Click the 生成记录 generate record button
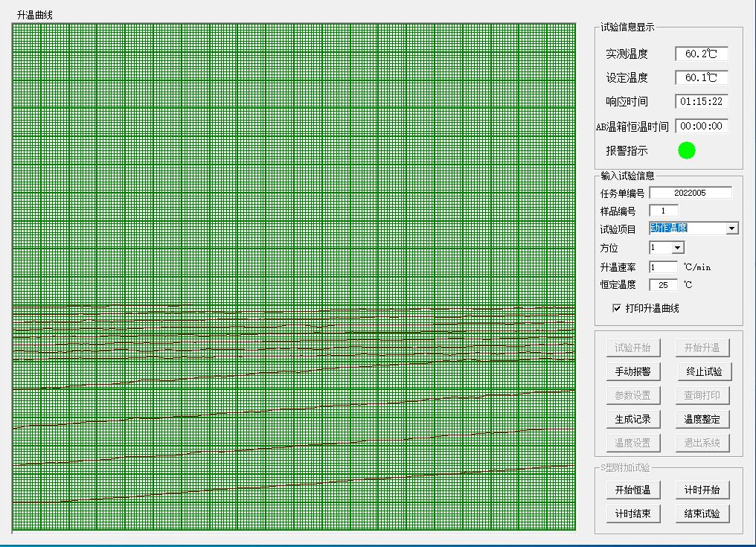756x547 pixels. 632,419
